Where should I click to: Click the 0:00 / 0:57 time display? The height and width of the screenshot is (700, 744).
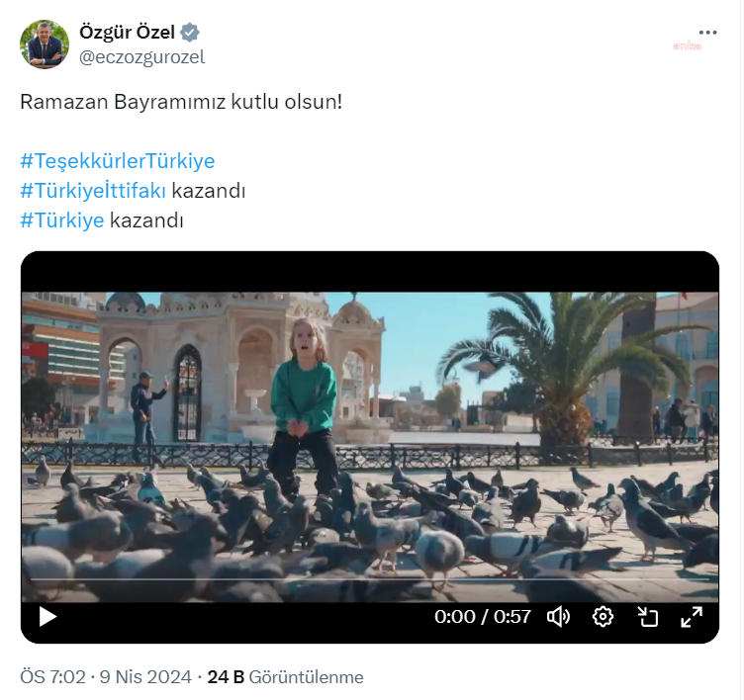click(x=483, y=617)
